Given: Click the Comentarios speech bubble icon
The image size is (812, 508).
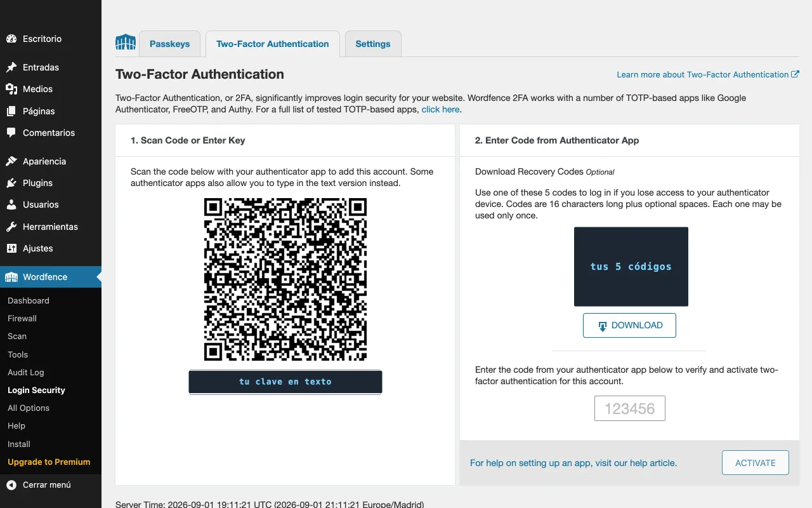Looking at the screenshot, I should (11, 133).
